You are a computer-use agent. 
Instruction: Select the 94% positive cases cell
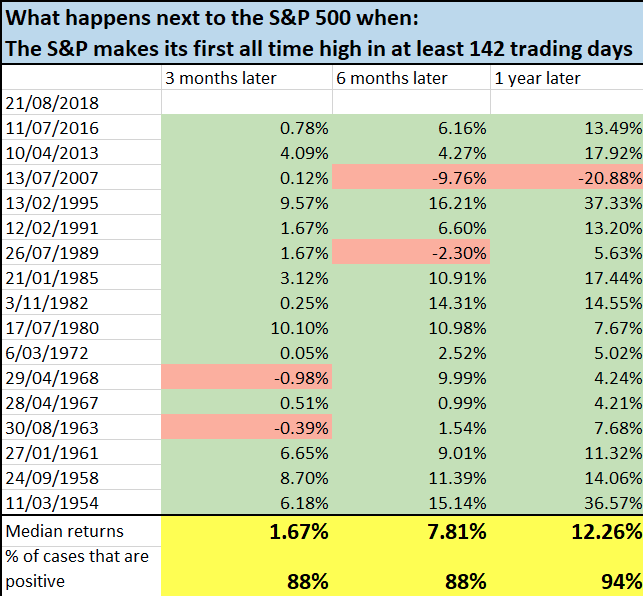click(x=566, y=580)
